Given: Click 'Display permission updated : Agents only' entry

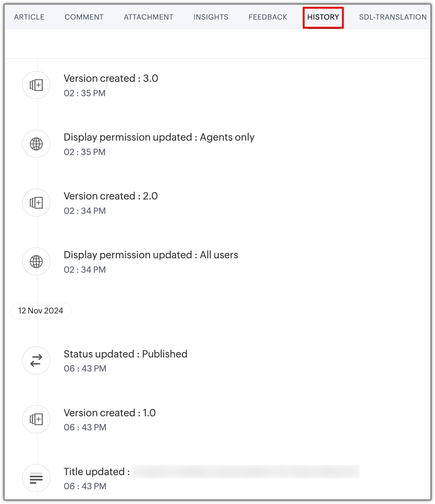Looking at the screenshot, I should tap(159, 137).
